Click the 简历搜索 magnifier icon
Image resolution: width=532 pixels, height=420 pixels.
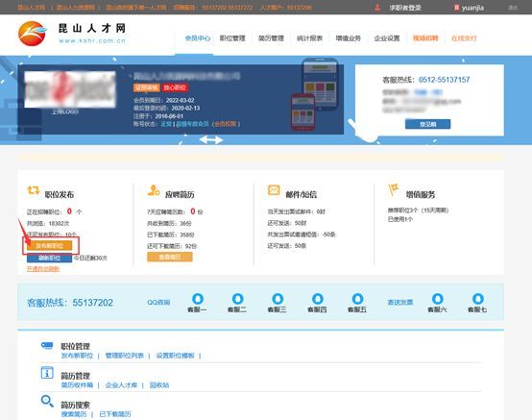tap(47, 401)
